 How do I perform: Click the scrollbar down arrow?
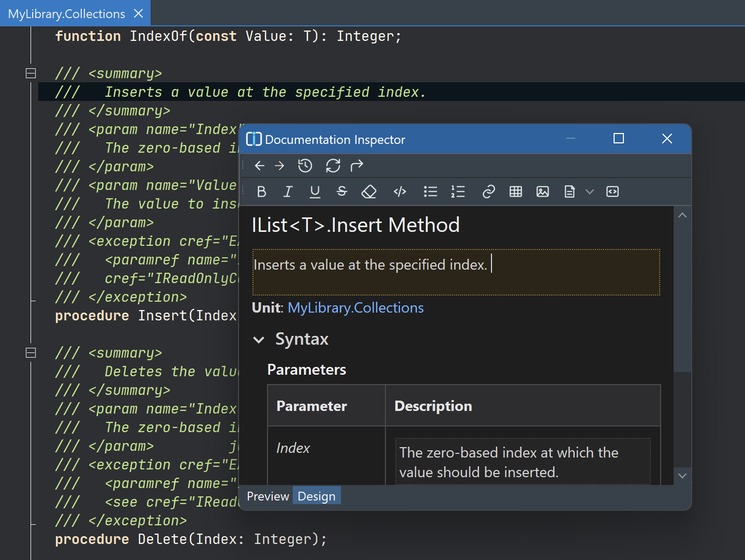click(x=682, y=476)
